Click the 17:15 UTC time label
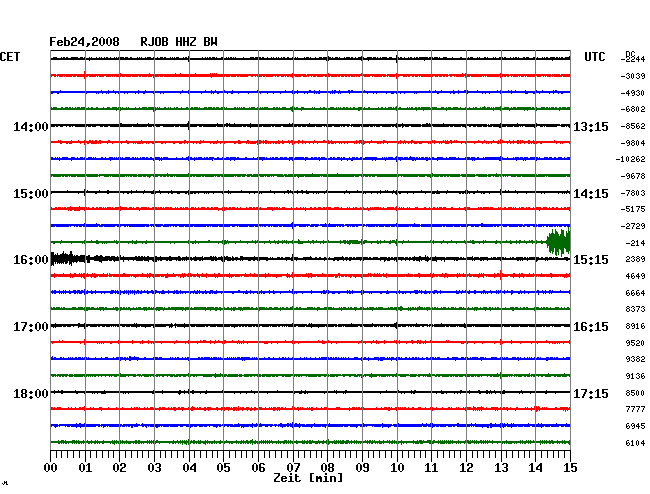The height and width of the screenshot is (494, 650). [x=591, y=394]
